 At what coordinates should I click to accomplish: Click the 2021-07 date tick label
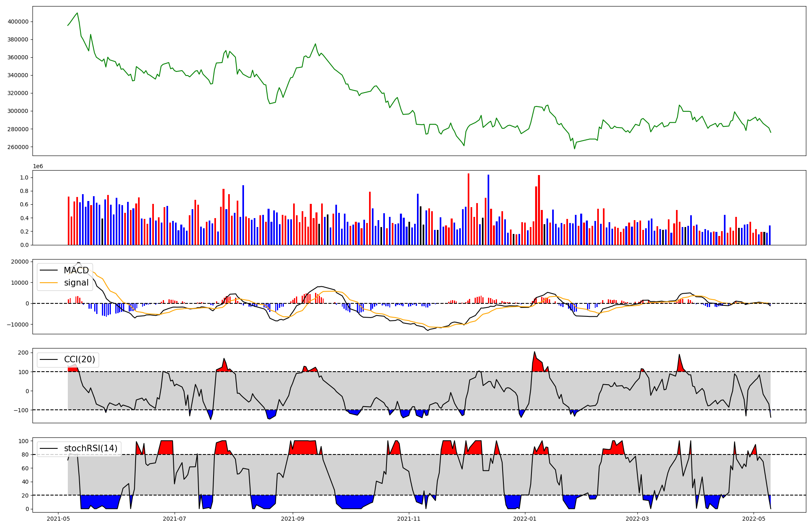175,519
